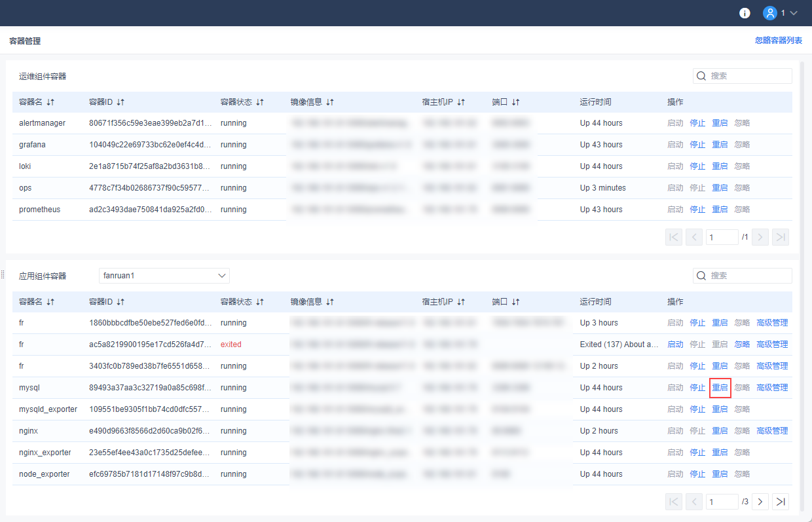Click search box in 应用组件容器 panel

pyautogui.click(x=743, y=276)
